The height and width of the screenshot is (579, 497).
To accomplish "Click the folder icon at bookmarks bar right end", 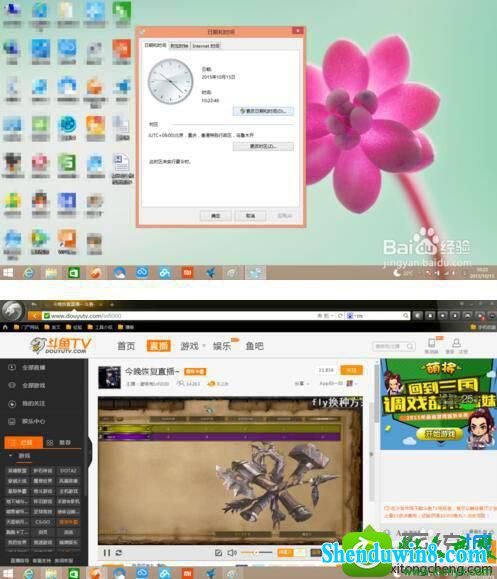I will (x=474, y=327).
